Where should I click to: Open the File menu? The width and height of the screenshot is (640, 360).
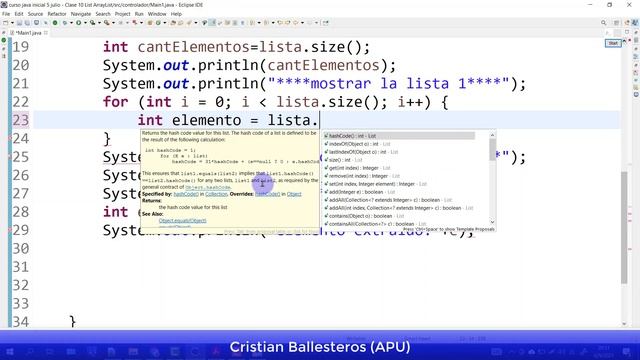click(6, 14)
